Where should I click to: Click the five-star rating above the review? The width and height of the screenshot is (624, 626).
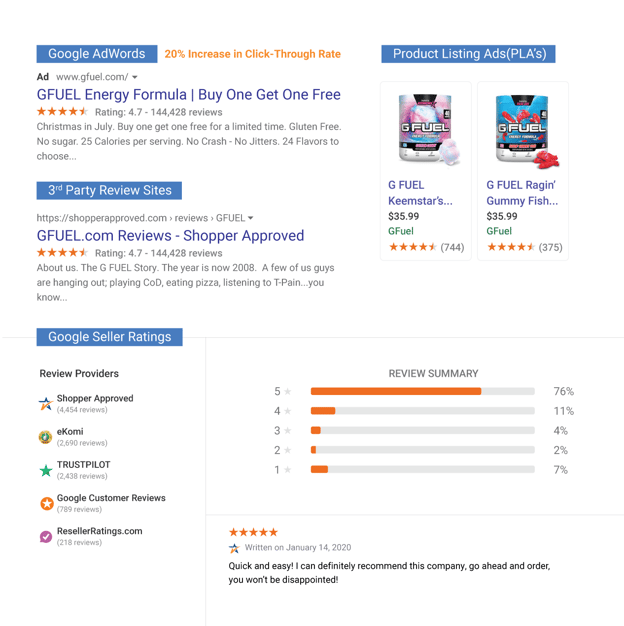pyautogui.click(x=253, y=532)
